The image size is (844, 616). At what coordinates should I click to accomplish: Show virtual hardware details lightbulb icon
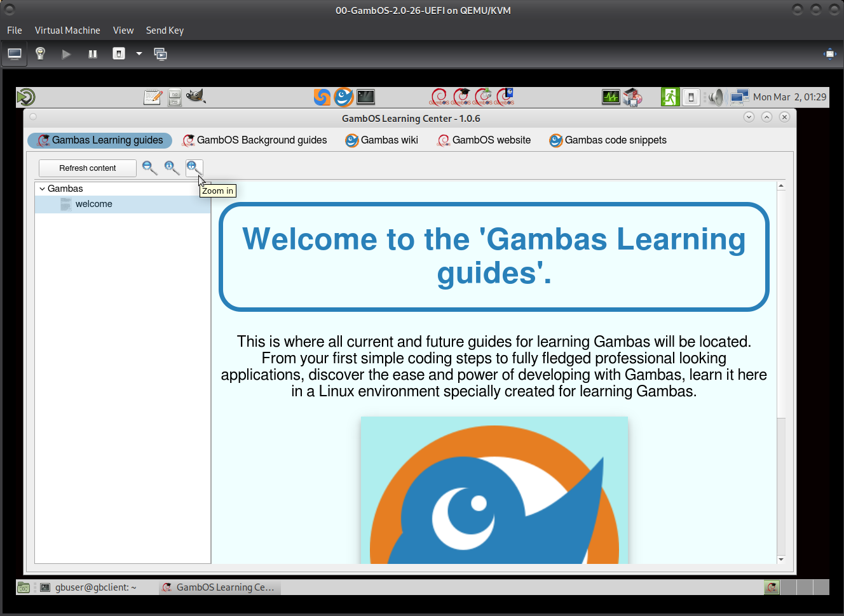(40, 54)
